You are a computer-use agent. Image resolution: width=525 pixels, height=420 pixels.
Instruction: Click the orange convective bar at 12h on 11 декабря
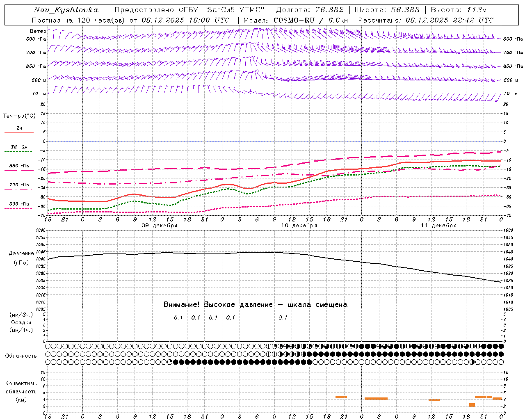434,400
